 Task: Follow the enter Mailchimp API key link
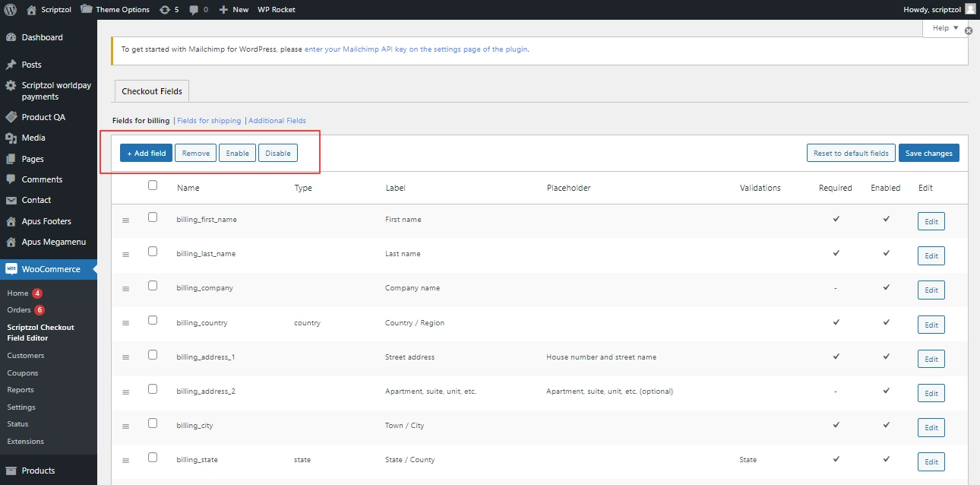coord(416,49)
